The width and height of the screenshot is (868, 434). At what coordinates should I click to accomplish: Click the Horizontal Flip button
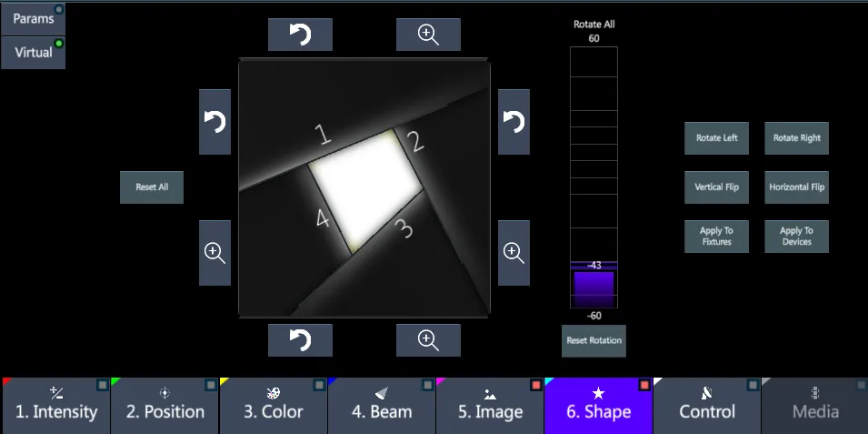tap(796, 187)
